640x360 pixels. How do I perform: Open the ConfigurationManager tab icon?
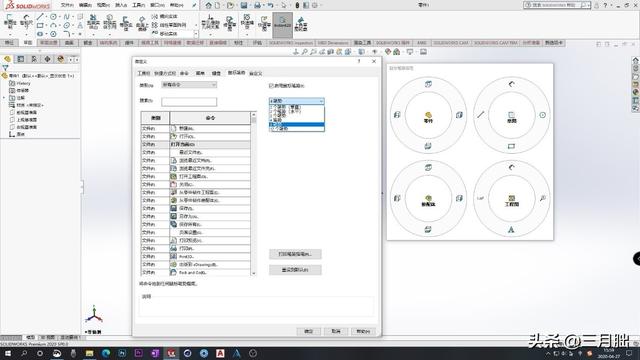pyautogui.click(x=34, y=59)
